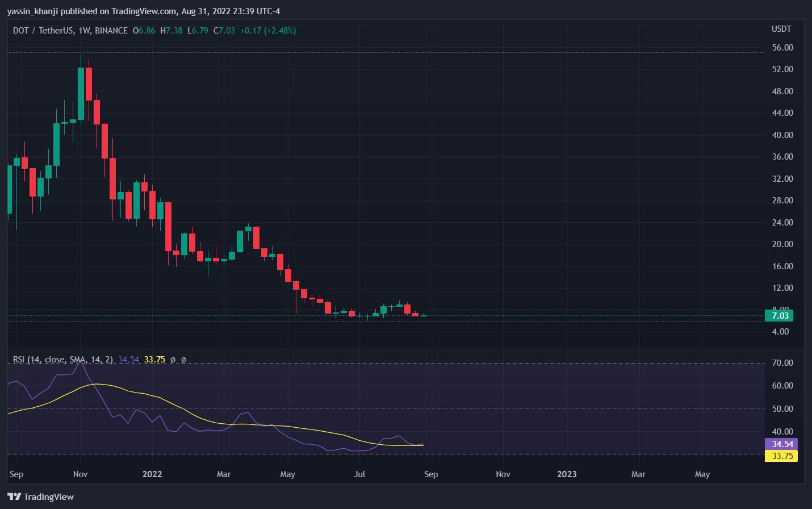Click the 20.00 price axis label
812x509 pixels.
(x=782, y=244)
